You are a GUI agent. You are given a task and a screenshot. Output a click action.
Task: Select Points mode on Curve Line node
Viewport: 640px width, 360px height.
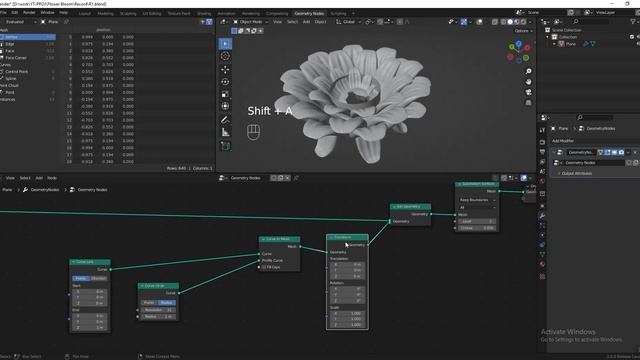click(x=81, y=278)
